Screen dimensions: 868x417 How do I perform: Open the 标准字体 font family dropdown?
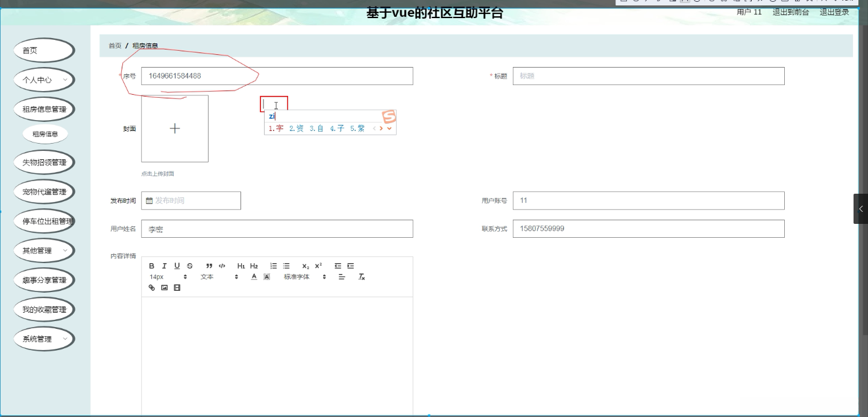pyautogui.click(x=305, y=277)
